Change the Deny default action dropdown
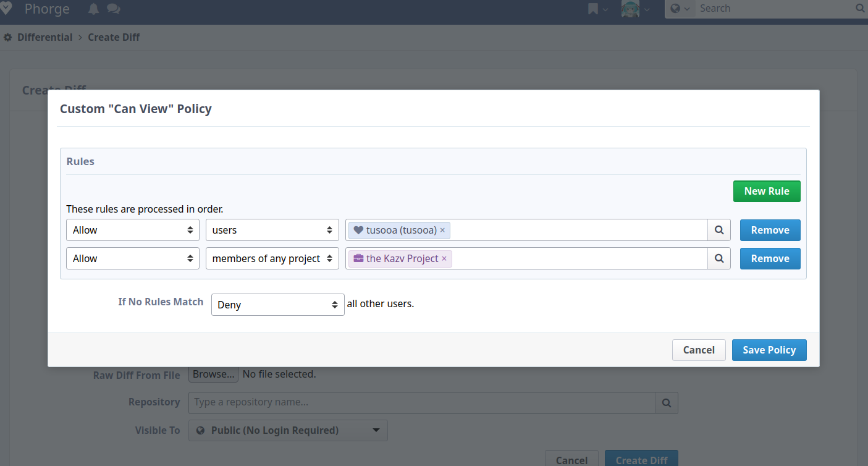The image size is (868, 466). click(277, 305)
